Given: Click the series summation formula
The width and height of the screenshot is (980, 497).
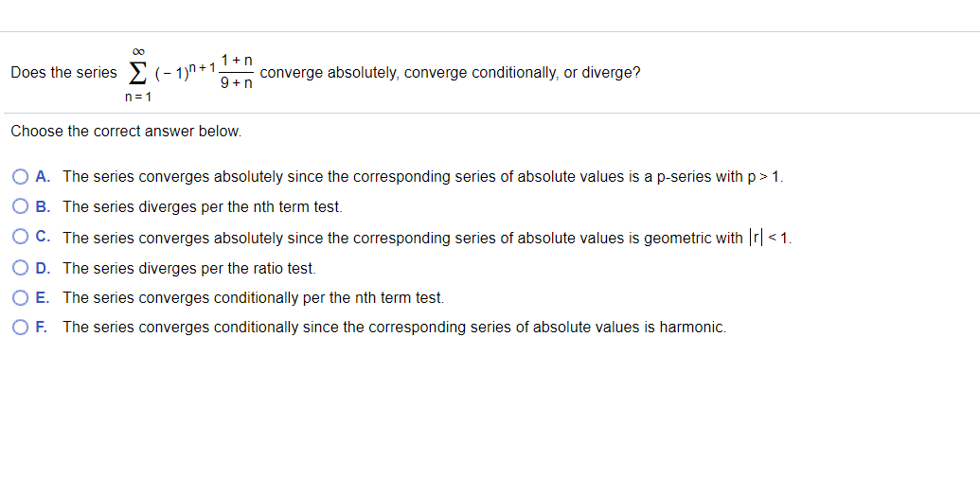Looking at the screenshot, I should click(x=190, y=73).
